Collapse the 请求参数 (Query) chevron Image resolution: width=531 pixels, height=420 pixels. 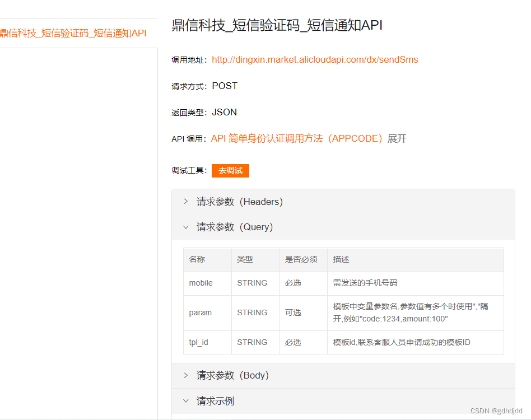185,227
